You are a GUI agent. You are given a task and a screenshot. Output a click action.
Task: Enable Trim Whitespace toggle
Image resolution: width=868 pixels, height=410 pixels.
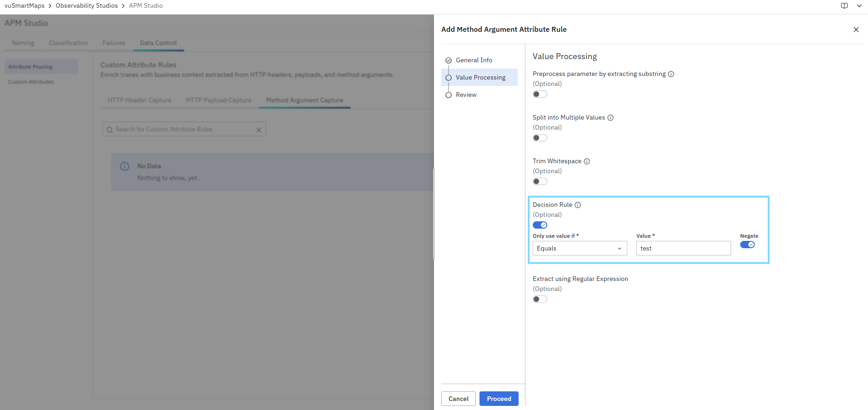[540, 181]
